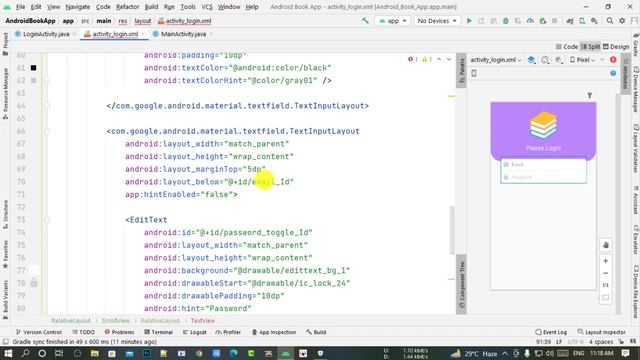Close the activity_login.xml tab

tap(143, 34)
